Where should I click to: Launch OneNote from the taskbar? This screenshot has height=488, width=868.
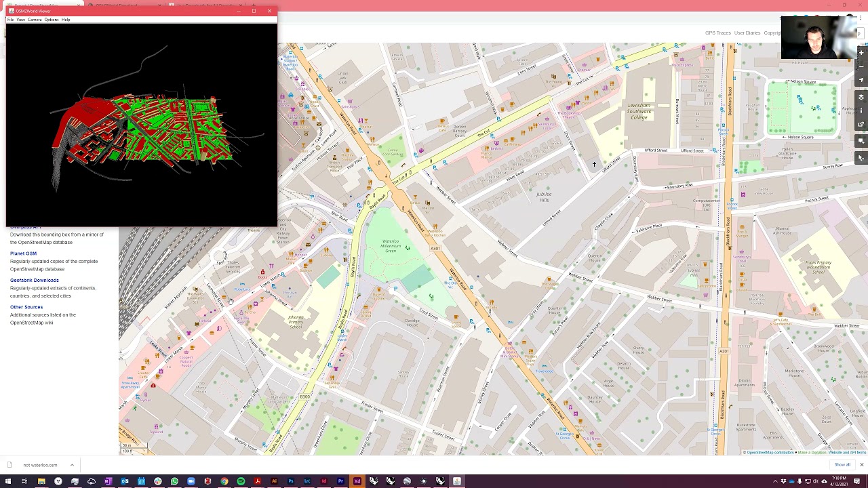(x=108, y=481)
